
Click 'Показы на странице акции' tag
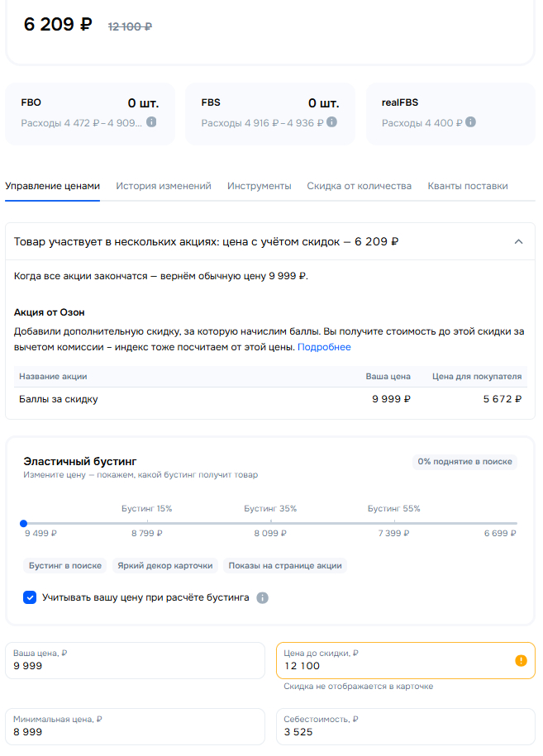(285, 565)
